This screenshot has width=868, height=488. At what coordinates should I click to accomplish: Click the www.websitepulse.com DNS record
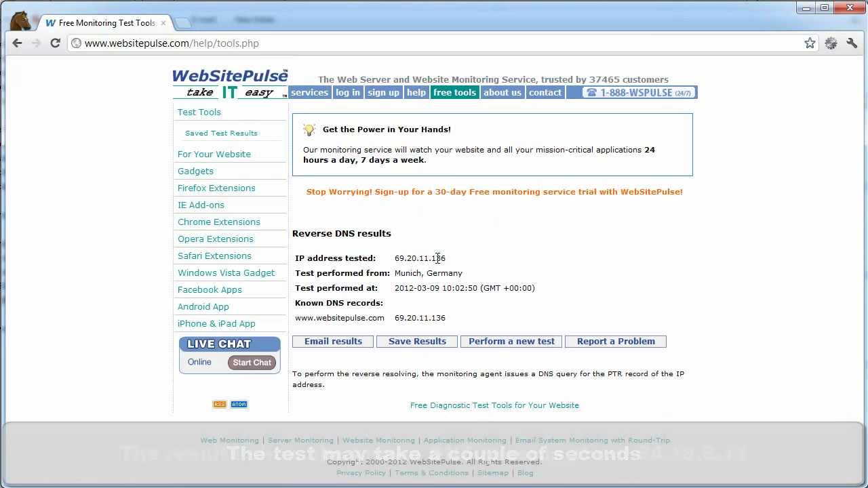coord(339,318)
